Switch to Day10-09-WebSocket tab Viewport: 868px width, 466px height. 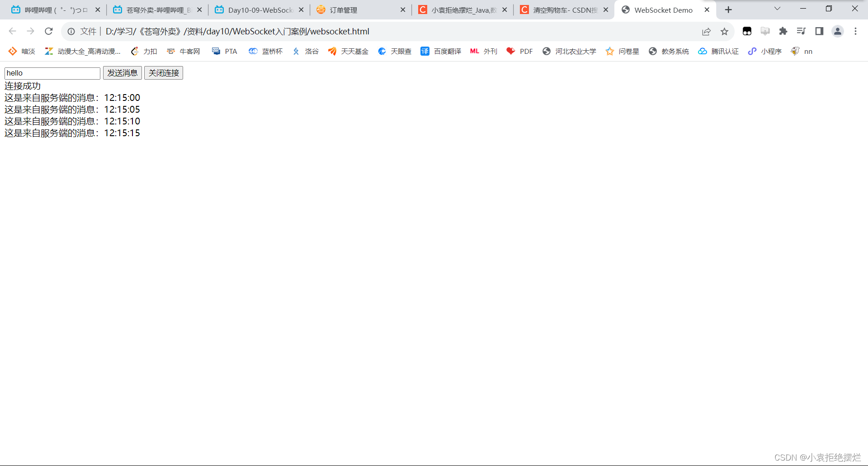[x=259, y=10]
